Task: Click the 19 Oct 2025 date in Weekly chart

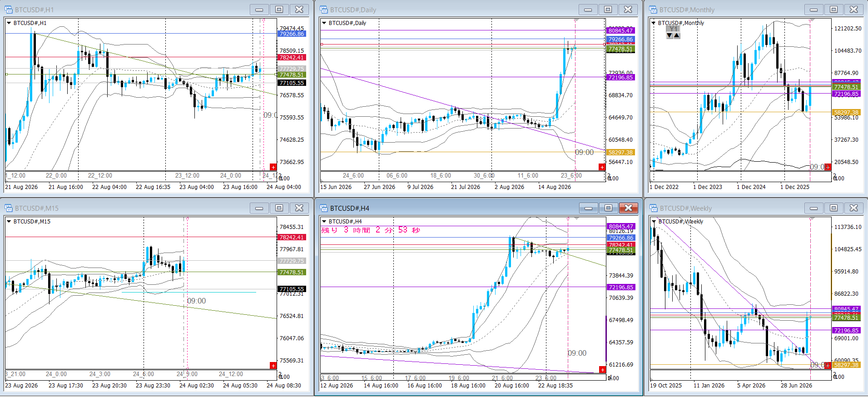Action: click(666, 386)
